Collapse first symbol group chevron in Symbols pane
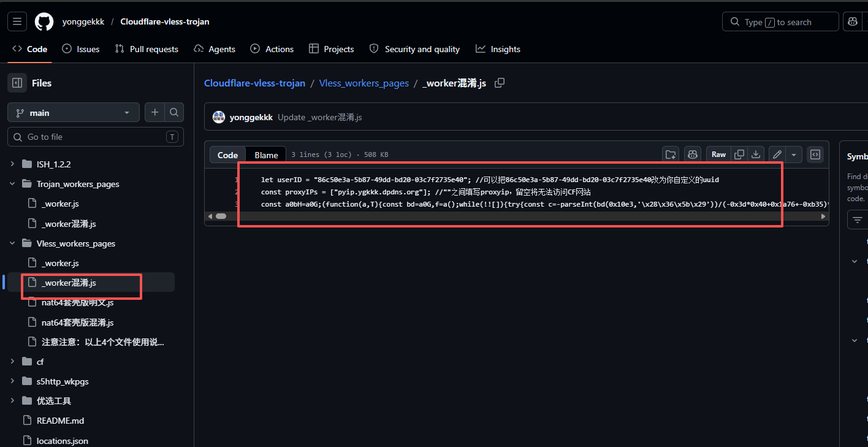868x447 pixels. click(x=855, y=261)
